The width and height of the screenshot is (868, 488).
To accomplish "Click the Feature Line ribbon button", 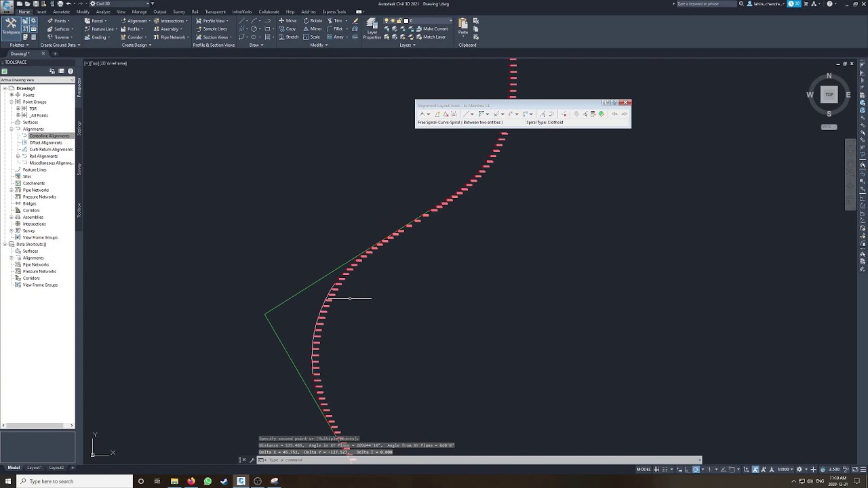I will (x=102, y=29).
